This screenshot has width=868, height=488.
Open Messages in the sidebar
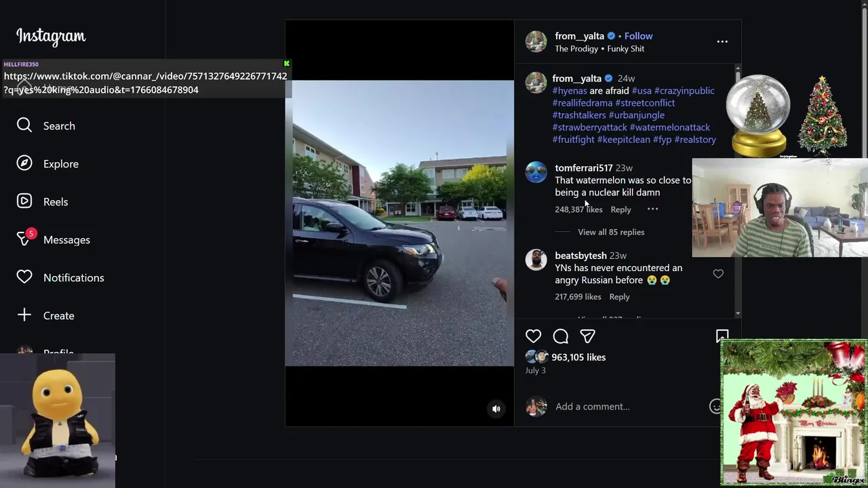66,240
